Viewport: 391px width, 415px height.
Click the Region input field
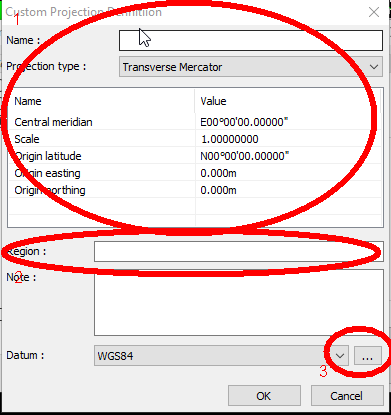click(239, 251)
